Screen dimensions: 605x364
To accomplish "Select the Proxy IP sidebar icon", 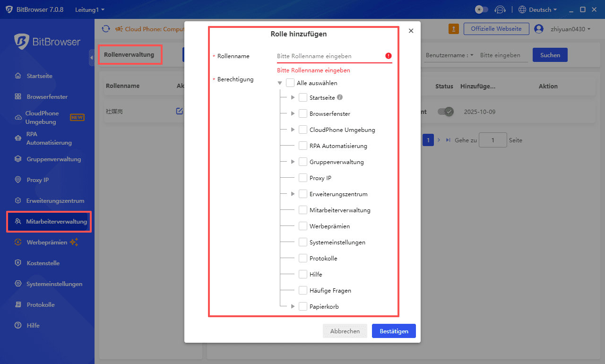I will click(17, 180).
